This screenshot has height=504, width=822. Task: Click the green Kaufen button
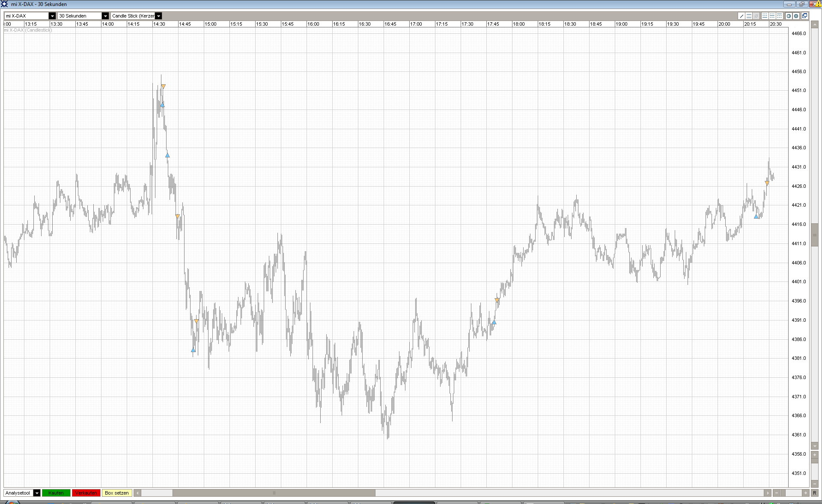(x=56, y=493)
